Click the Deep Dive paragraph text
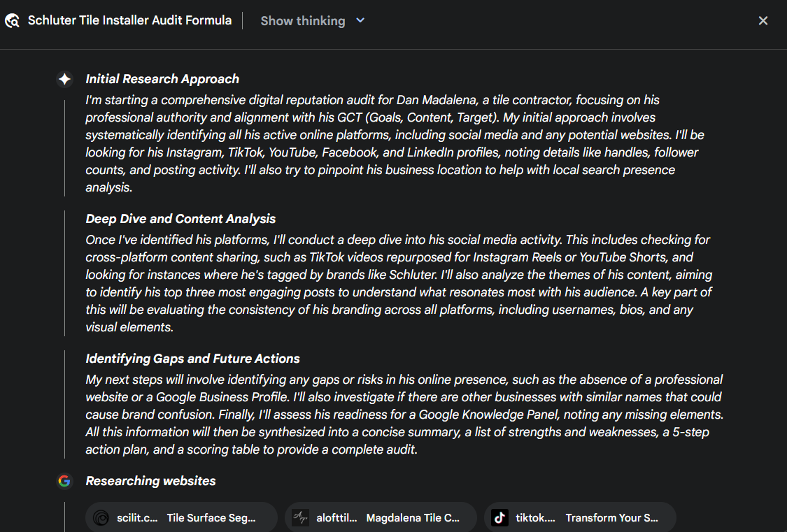The width and height of the screenshot is (787, 532). pyautogui.click(x=399, y=284)
